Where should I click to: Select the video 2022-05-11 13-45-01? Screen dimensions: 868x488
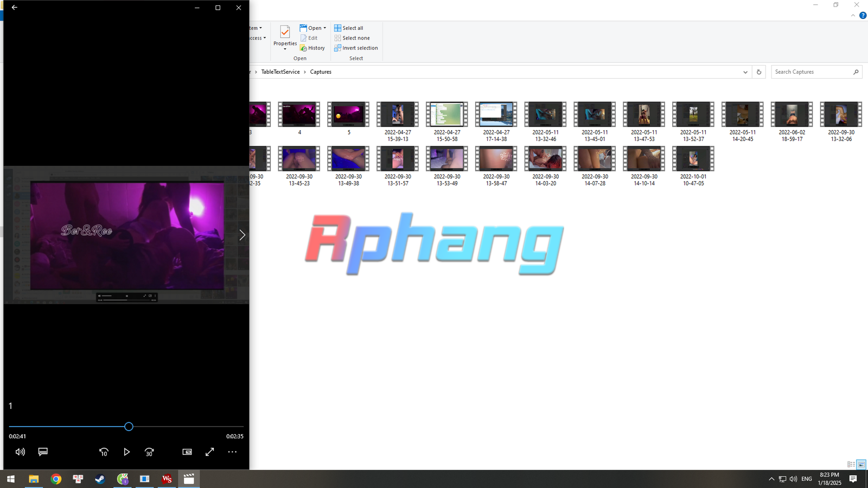(x=595, y=121)
